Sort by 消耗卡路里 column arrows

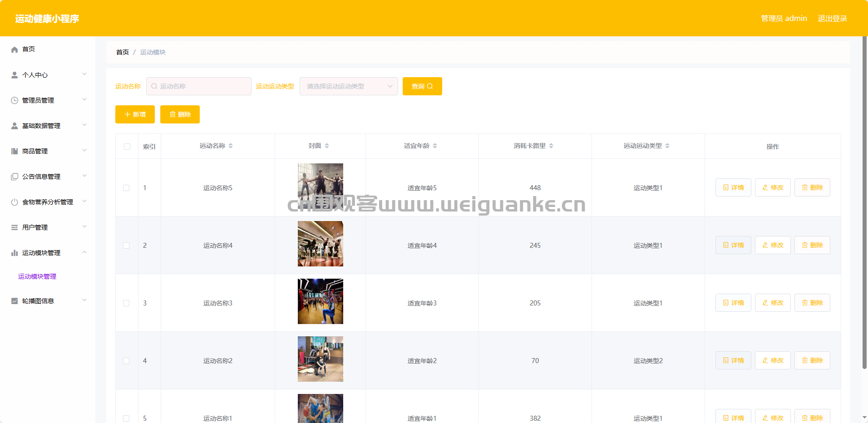(x=551, y=146)
